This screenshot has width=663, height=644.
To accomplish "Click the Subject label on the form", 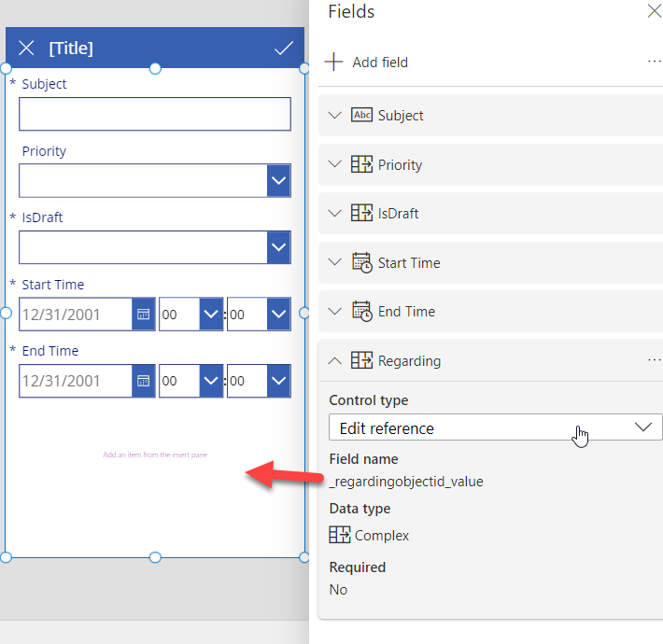I will [x=44, y=84].
